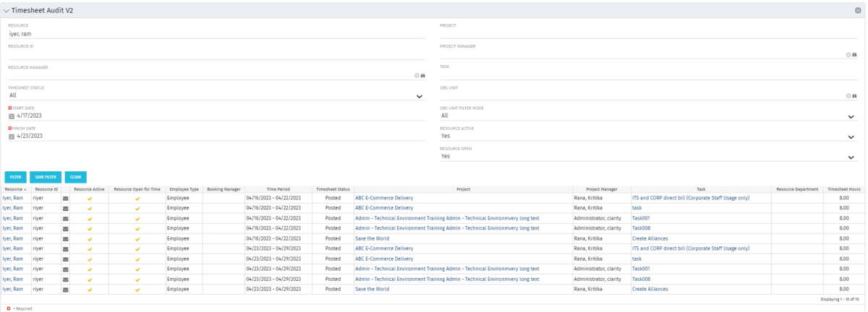
Task: Sort by the Employee Type column header
Action: pos(184,188)
